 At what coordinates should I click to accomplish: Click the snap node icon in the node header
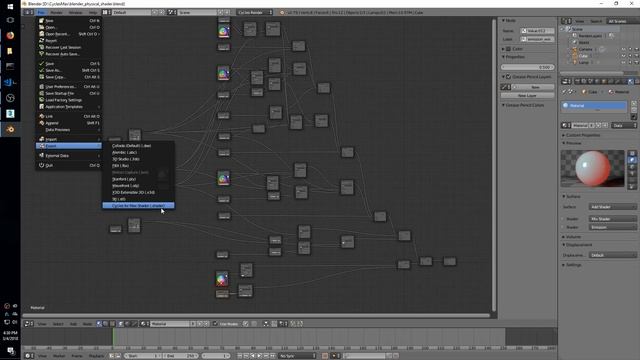pyautogui.click(x=274, y=324)
